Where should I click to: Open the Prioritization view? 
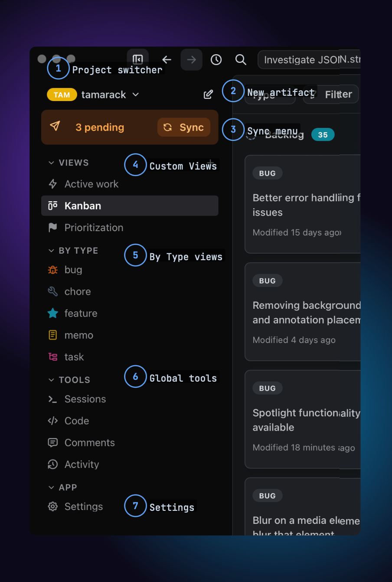tap(130, 227)
